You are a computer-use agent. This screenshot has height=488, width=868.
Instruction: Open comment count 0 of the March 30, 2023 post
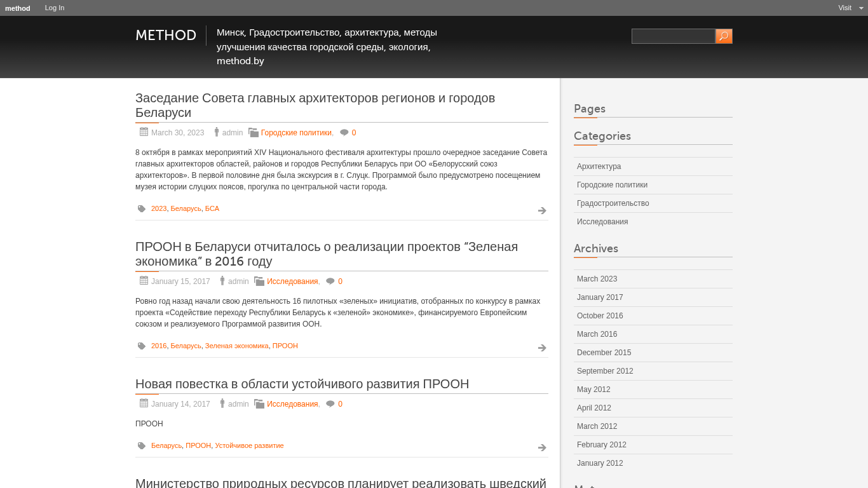(x=354, y=133)
